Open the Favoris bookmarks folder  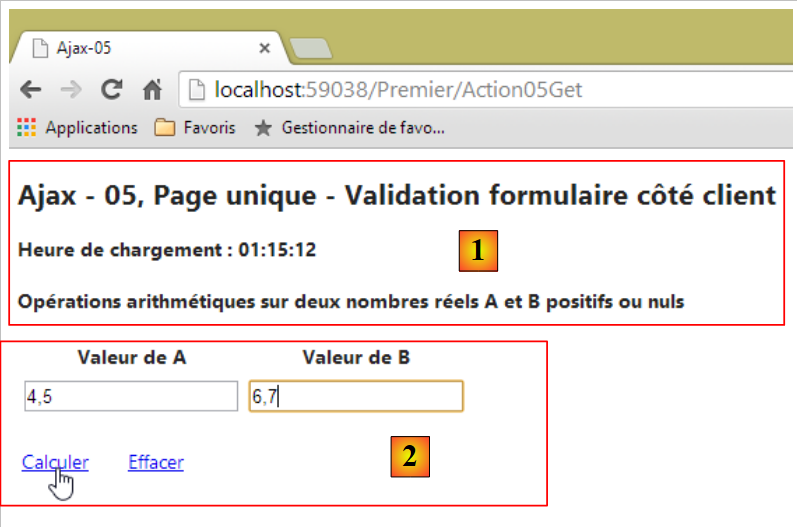pyautogui.click(x=196, y=128)
